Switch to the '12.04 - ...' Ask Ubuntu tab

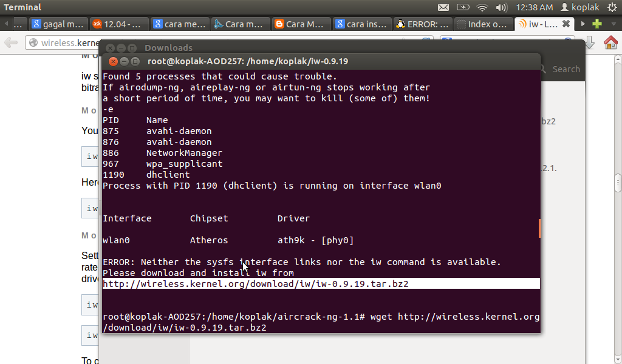click(119, 24)
